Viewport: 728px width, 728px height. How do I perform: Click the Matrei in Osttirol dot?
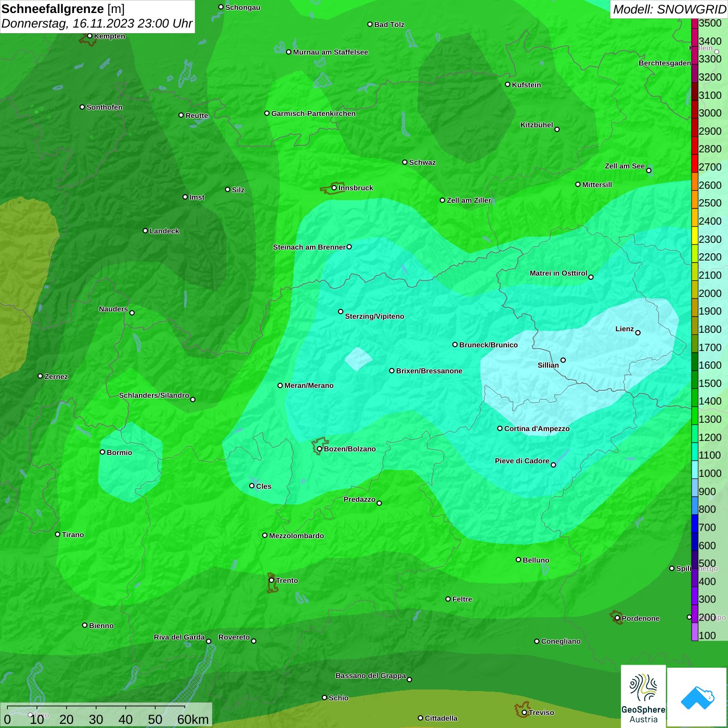pyautogui.click(x=591, y=277)
